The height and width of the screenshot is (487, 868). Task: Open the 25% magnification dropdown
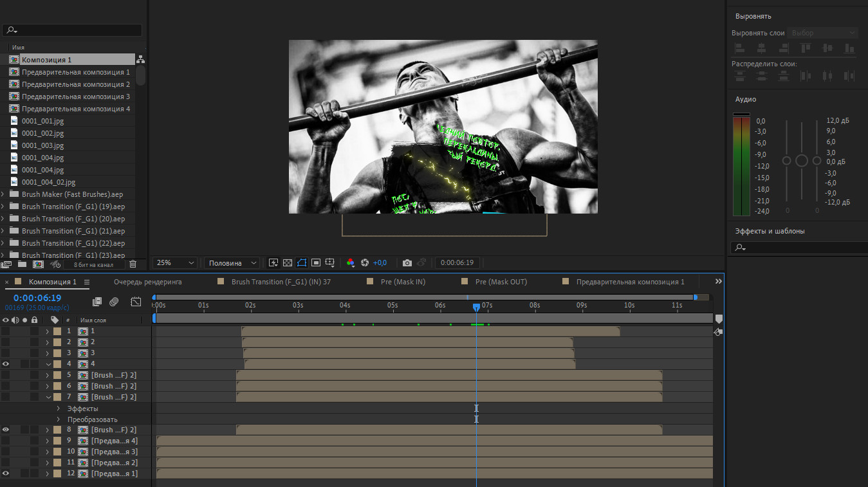[175, 262]
